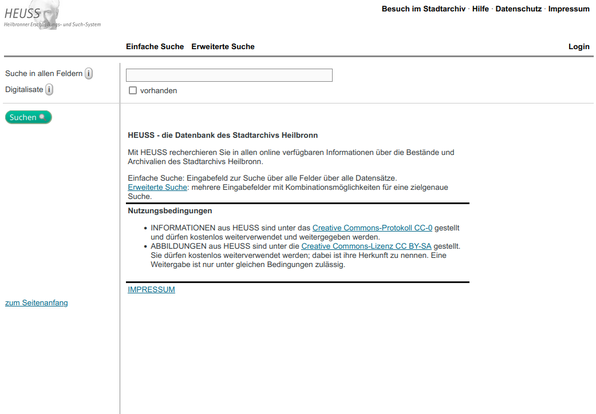Click zum Seitenanfang link
Viewport: 596px width, 414px height.
[x=36, y=303]
